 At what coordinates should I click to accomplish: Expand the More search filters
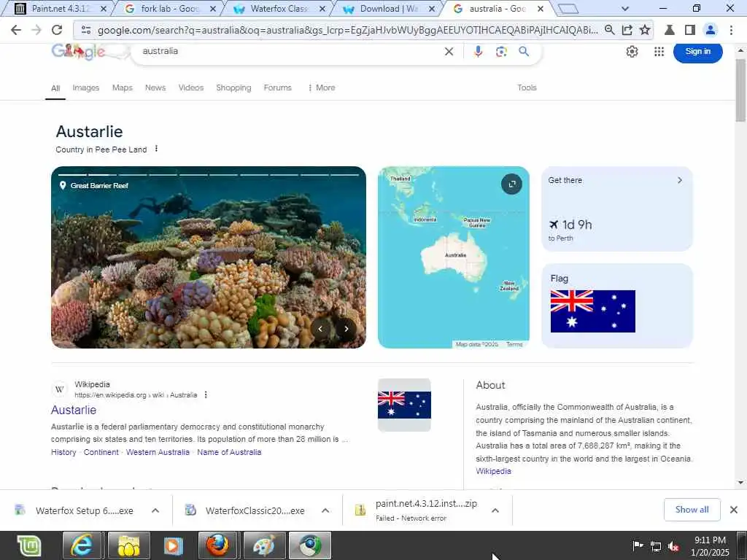coord(322,87)
